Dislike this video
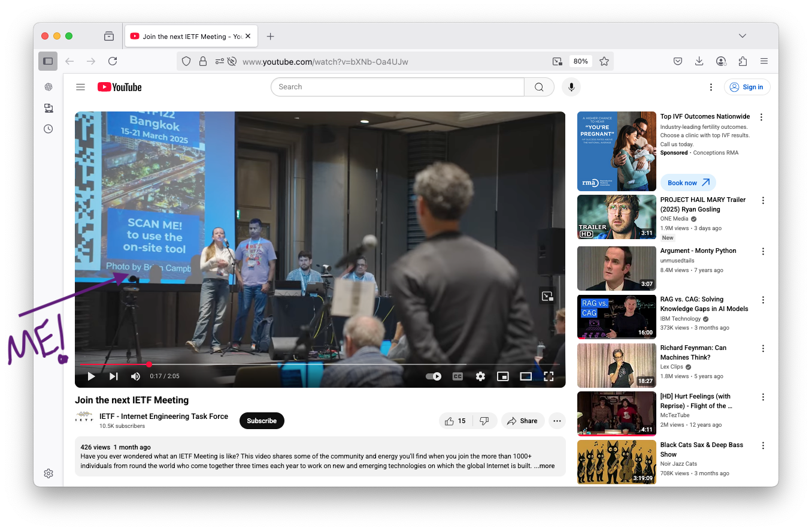Image resolution: width=812 pixels, height=531 pixels. 485,421
